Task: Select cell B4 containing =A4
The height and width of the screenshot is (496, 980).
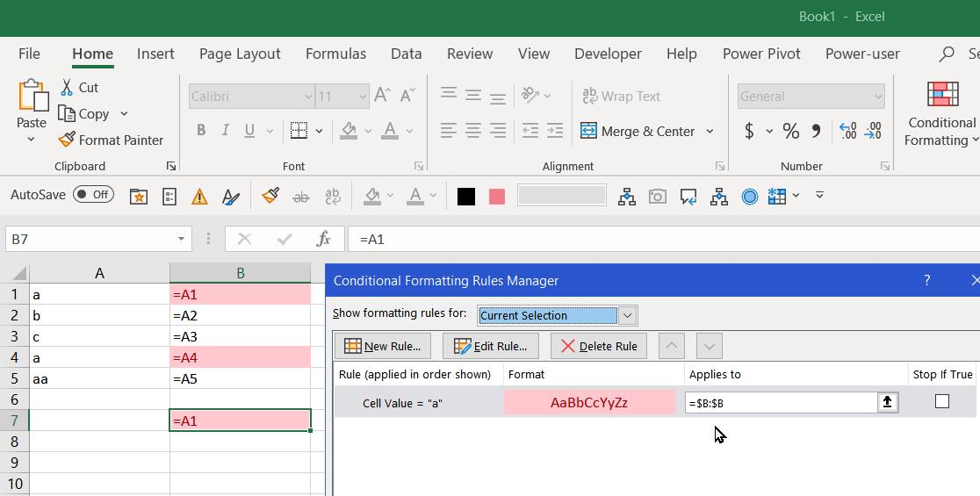Action: [240, 358]
